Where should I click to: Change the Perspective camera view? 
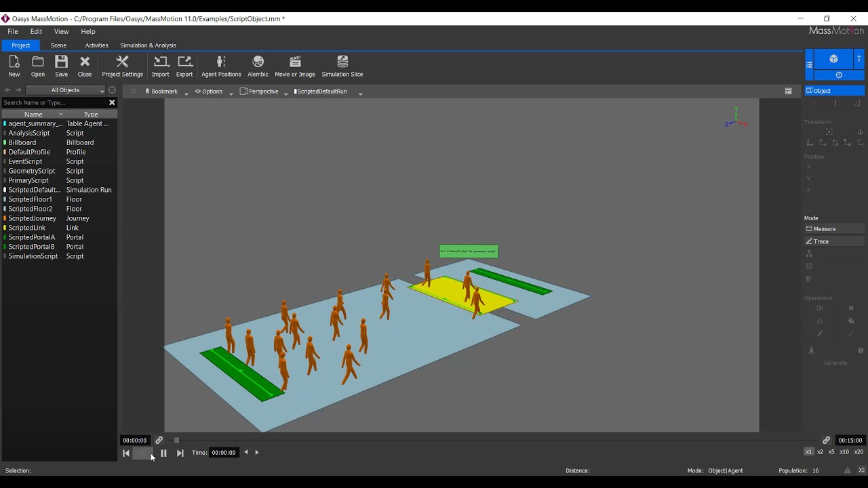[x=259, y=91]
